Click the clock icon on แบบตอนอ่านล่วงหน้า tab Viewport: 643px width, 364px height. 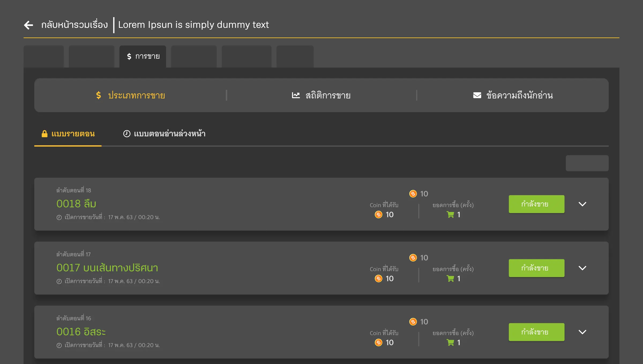127,134
